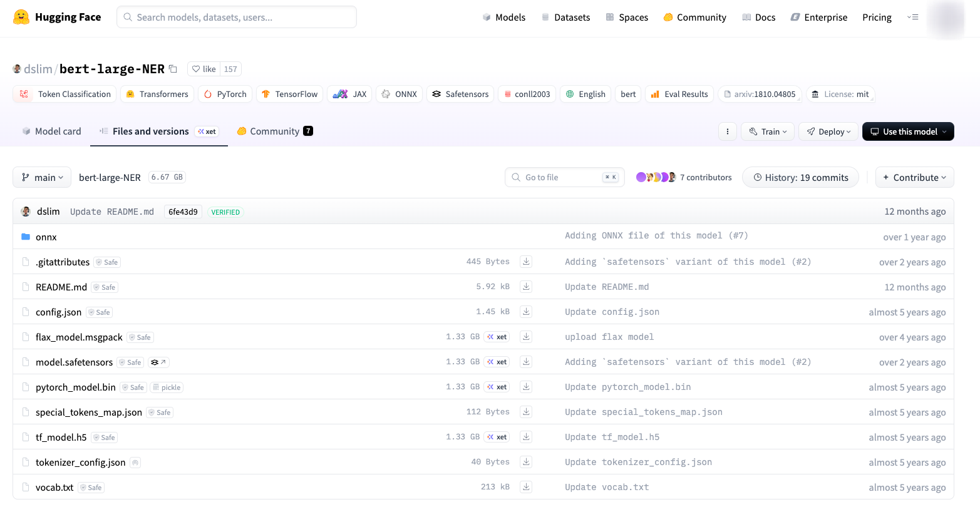
Task: Open Enterprise in top navigation
Action: [x=819, y=18]
